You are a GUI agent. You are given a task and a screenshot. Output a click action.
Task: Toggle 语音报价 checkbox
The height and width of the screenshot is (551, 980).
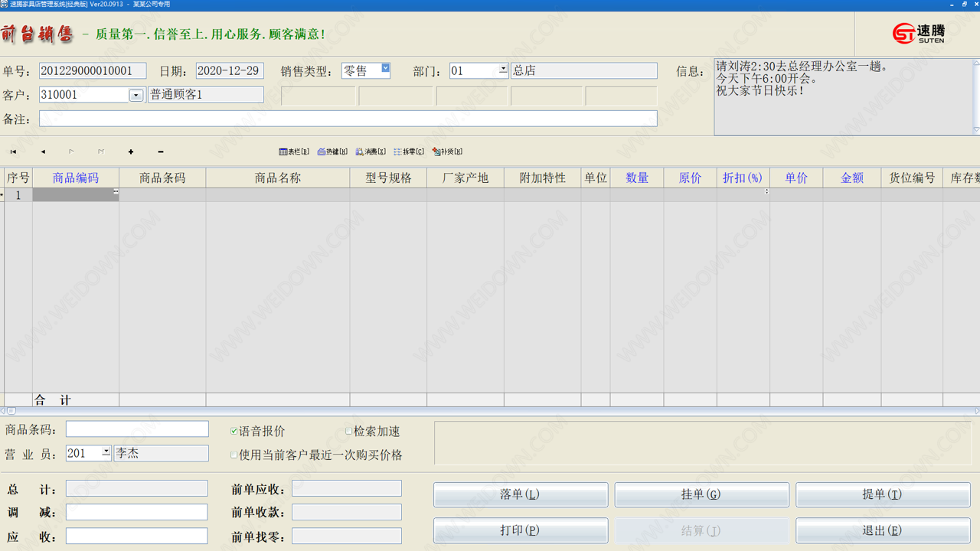point(234,432)
